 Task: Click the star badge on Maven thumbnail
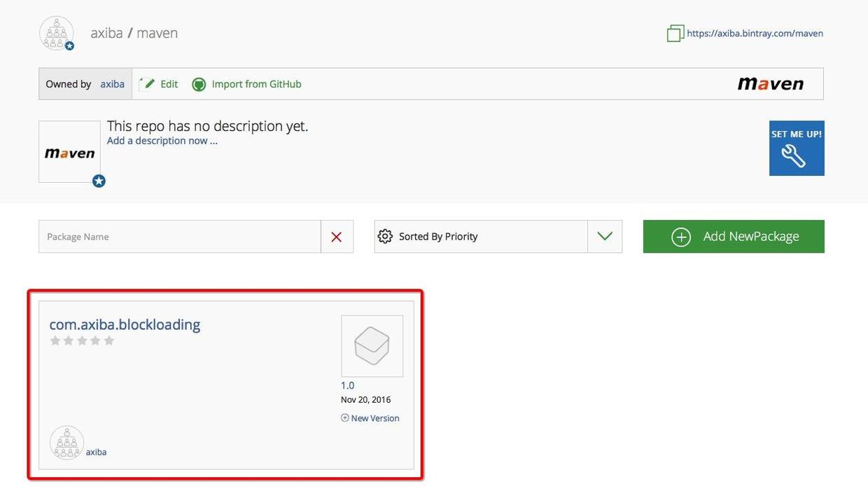coord(99,181)
